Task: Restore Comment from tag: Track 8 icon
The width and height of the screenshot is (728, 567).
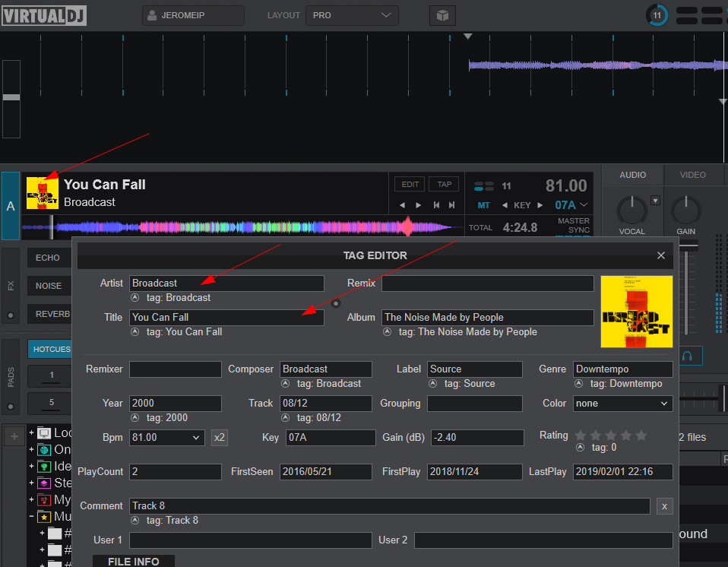Action: (135, 521)
